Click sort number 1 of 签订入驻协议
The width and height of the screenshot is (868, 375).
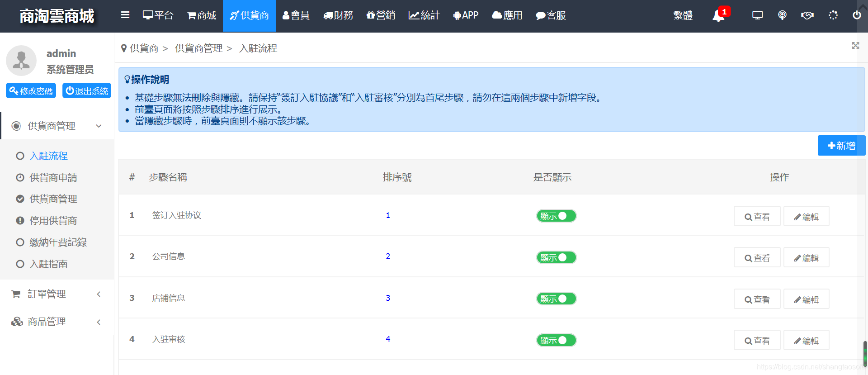(x=388, y=215)
